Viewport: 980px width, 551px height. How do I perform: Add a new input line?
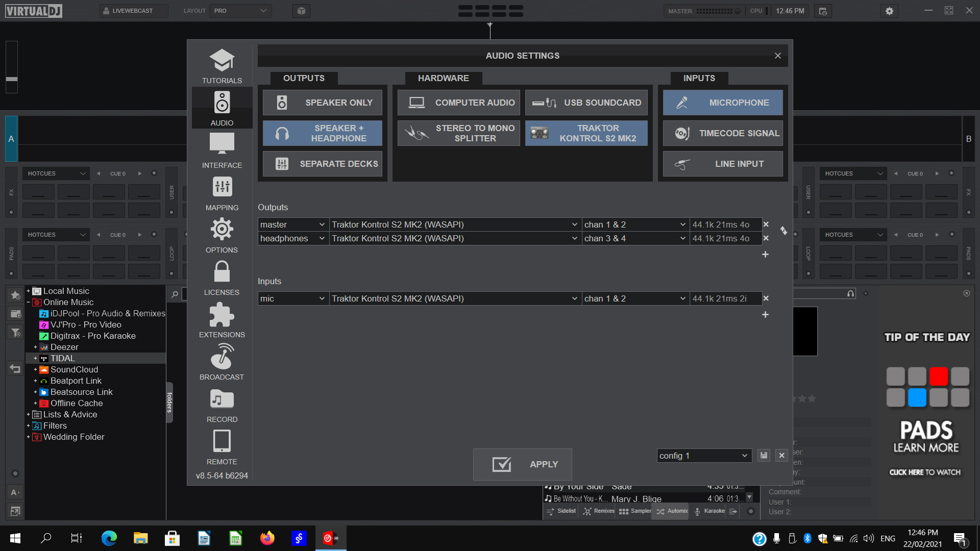[x=765, y=314]
